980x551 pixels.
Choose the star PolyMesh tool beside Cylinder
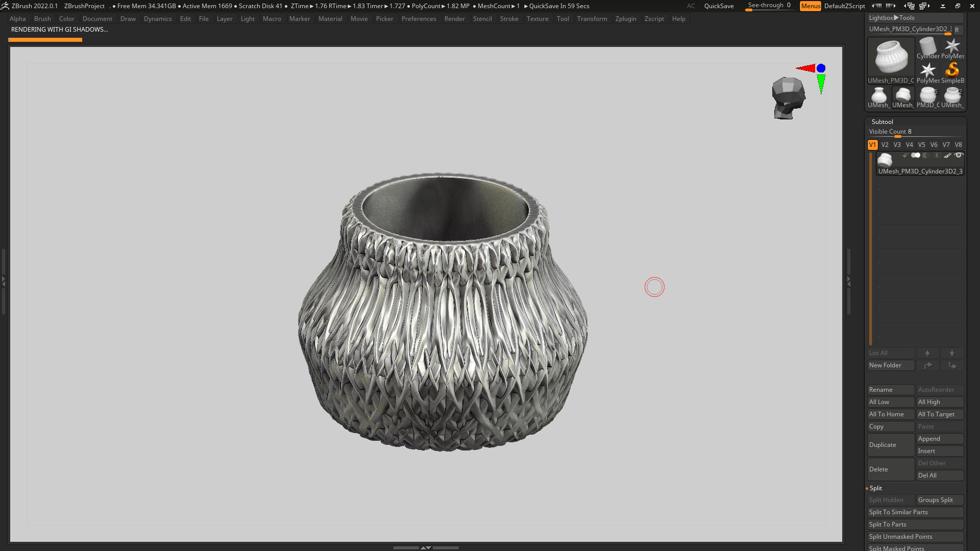point(952,48)
